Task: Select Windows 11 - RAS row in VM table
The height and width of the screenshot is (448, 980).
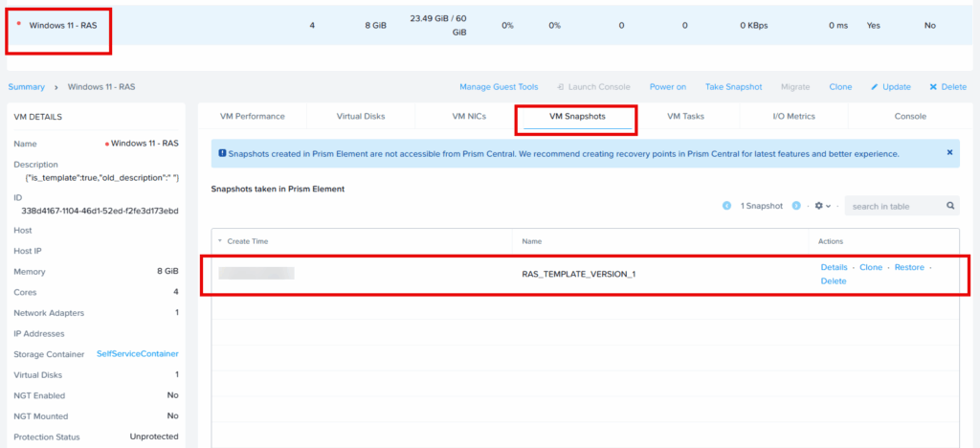Action: (490, 26)
